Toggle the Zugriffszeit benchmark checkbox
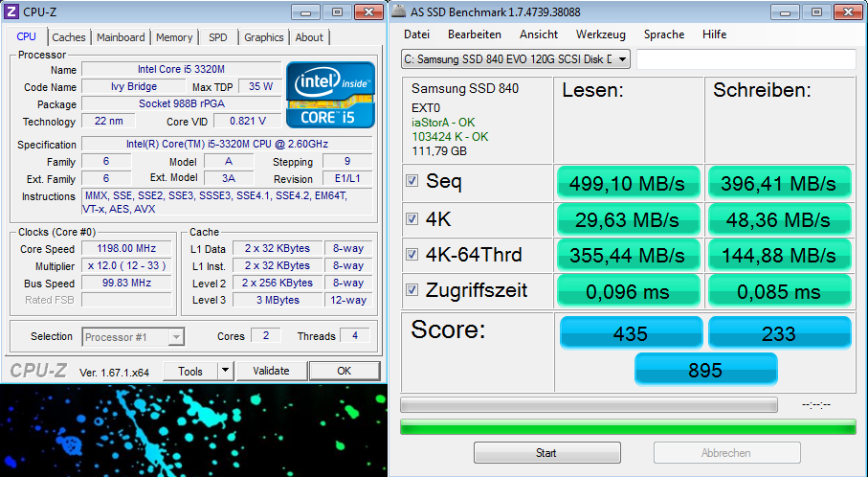The height and width of the screenshot is (477, 868). (412, 290)
